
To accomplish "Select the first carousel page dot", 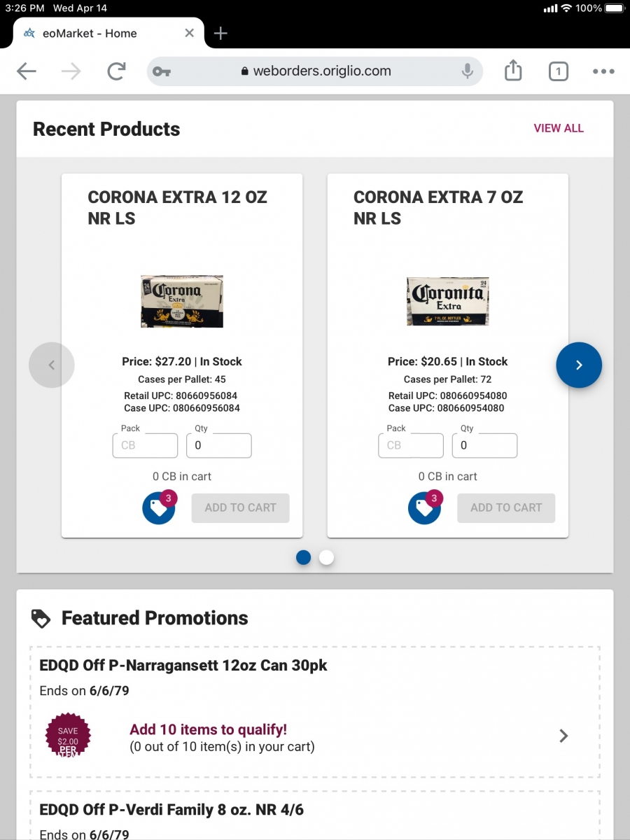I will [x=303, y=557].
